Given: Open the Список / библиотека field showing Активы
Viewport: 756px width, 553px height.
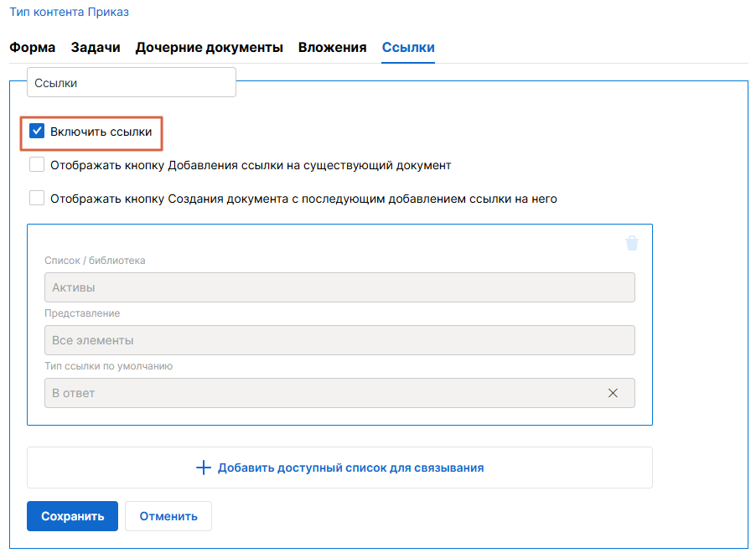Looking at the screenshot, I should coord(339,287).
